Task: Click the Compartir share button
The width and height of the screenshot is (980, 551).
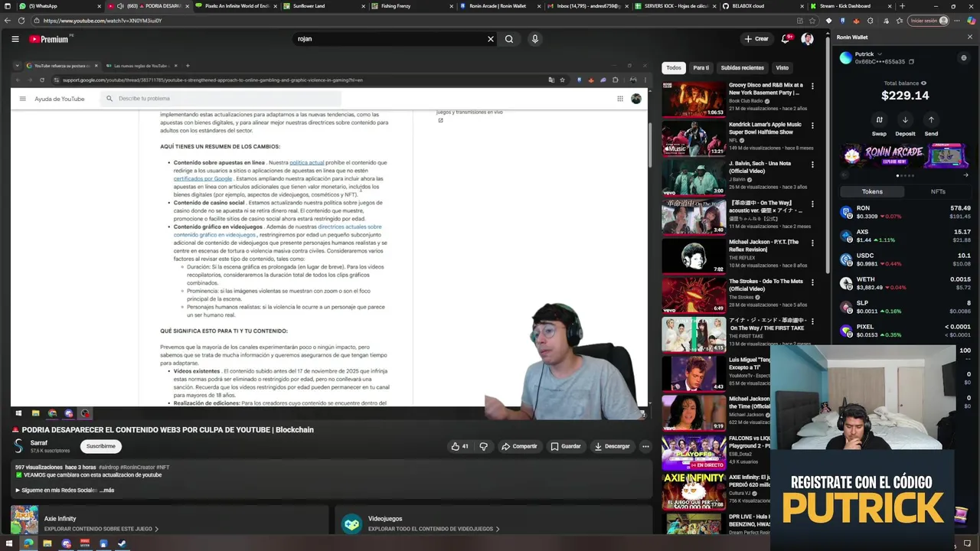Action: (518, 446)
